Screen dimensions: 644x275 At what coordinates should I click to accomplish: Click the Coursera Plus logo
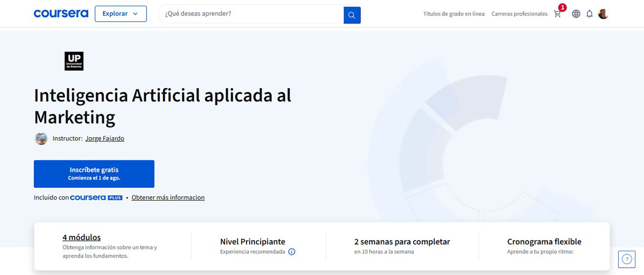point(96,198)
